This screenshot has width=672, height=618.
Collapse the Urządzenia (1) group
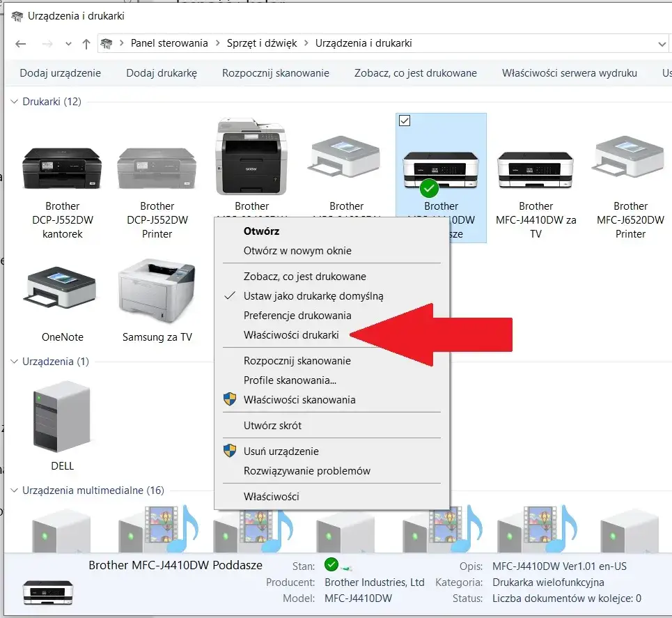[x=14, y=362]
